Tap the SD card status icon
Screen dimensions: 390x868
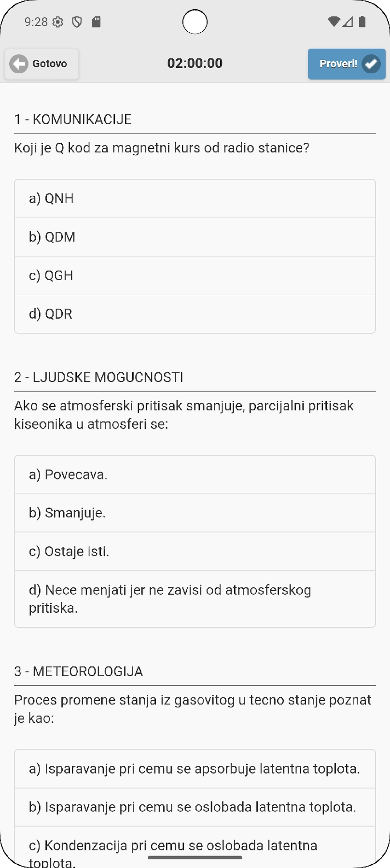point(96,22)
